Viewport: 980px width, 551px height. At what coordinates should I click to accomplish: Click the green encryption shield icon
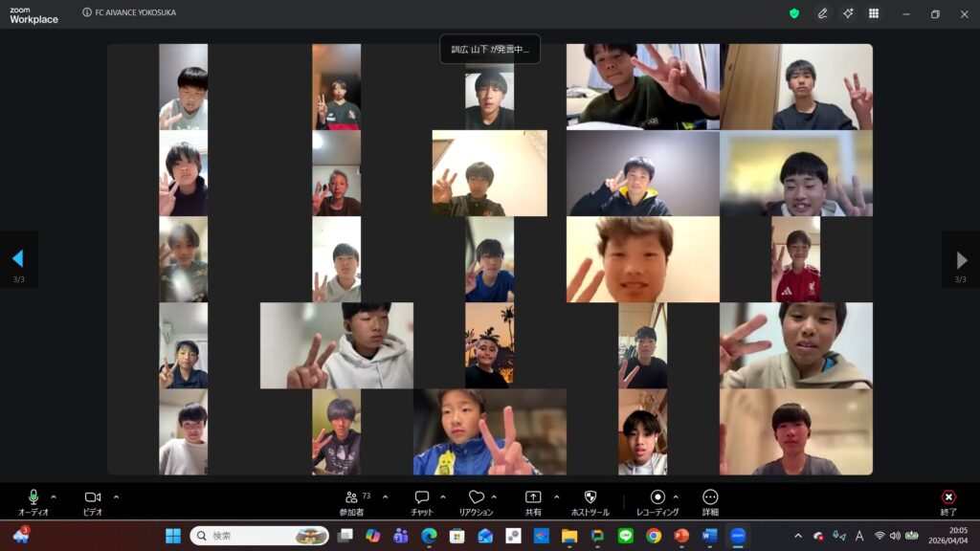[x=794, y=13]
